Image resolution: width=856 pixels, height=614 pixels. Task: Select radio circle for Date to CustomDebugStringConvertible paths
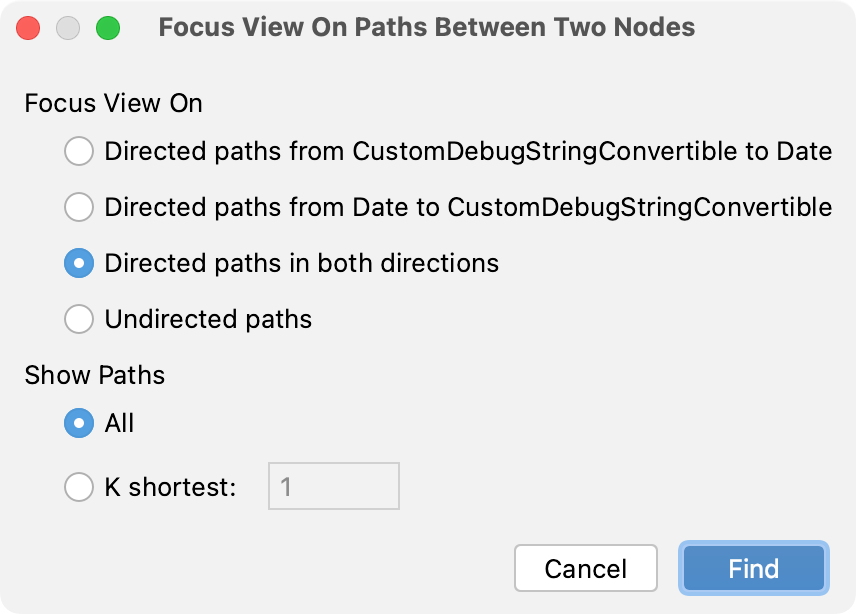pyautogui.click(x=79, y=207)
